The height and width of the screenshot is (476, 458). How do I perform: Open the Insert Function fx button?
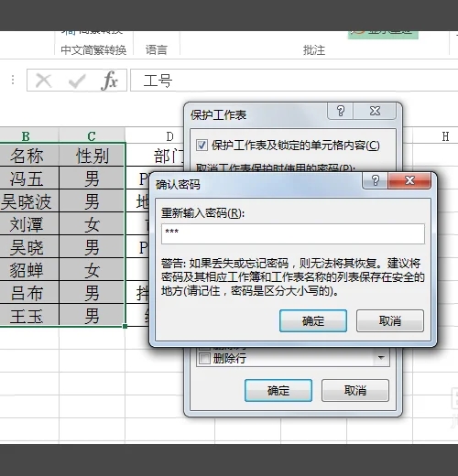[109, 81]
